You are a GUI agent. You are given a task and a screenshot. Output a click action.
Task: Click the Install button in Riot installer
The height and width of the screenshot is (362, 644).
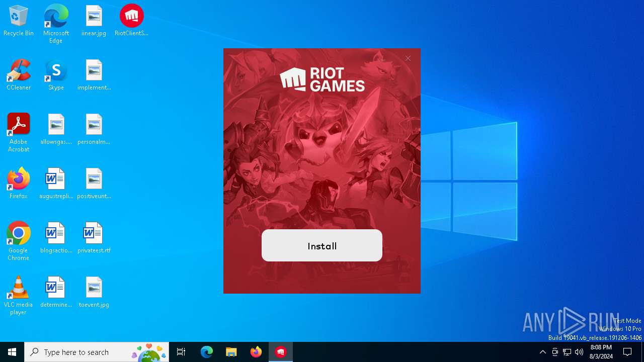[322, 245]
